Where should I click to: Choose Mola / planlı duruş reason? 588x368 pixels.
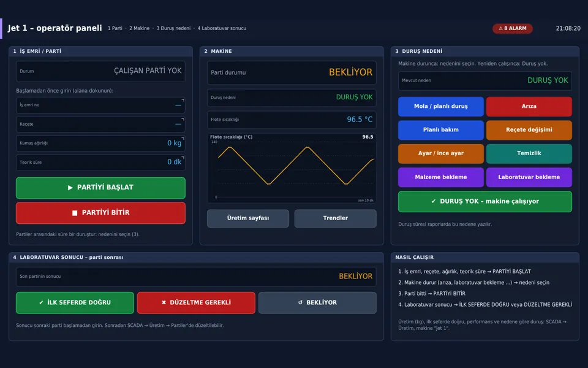pos(440,107)
